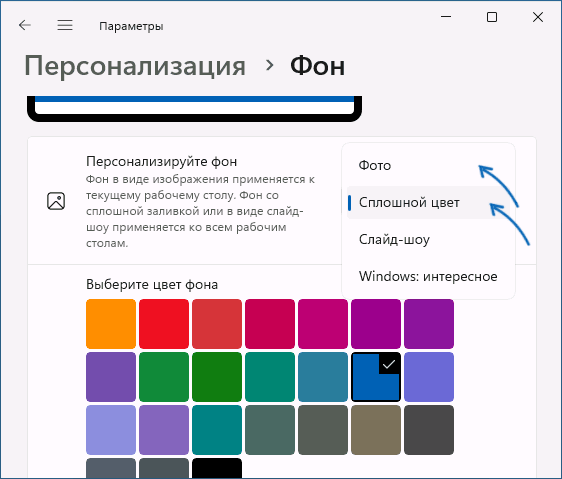Choose the khaki brown swatch

(376, 430)
